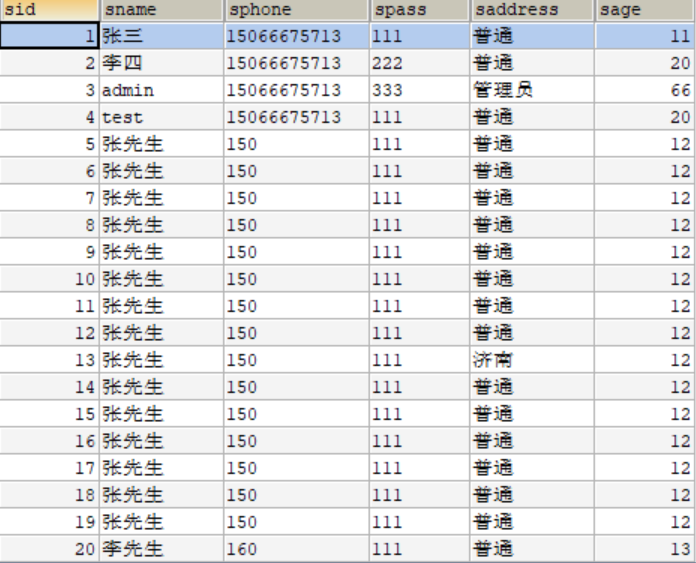Click the saddress column header
Viewport: 696px width, 563px height.
point(532,10)
